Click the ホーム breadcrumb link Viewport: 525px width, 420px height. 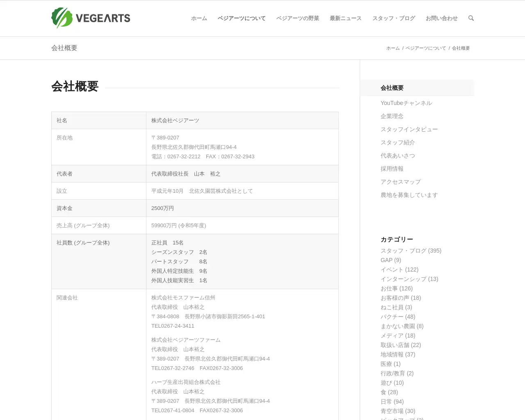(x=393, y=48)
